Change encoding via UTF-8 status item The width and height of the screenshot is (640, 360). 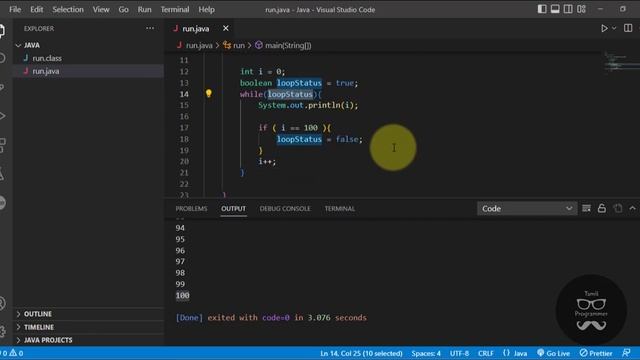click(x=459, y=353)
